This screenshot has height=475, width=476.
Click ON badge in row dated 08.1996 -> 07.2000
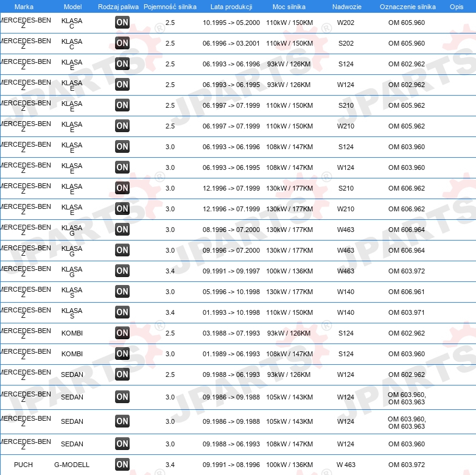[x=122, y=230]
